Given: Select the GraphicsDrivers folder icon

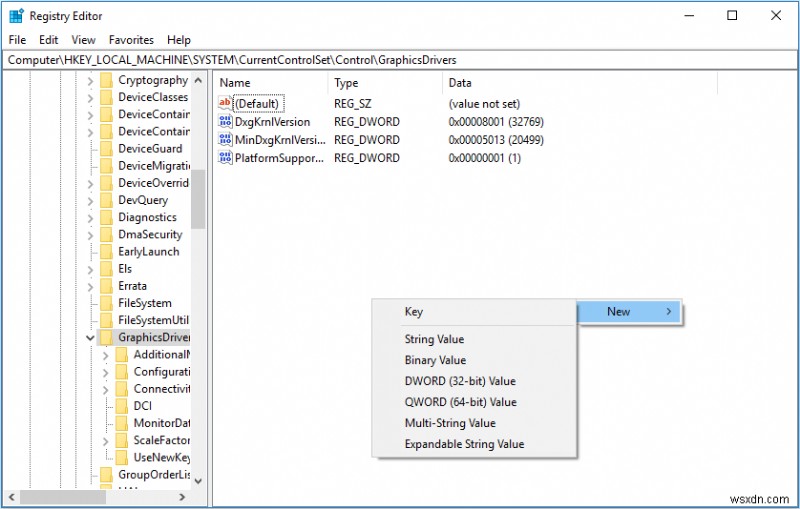Looking at the screenshot, I should (x=106, y=337).
